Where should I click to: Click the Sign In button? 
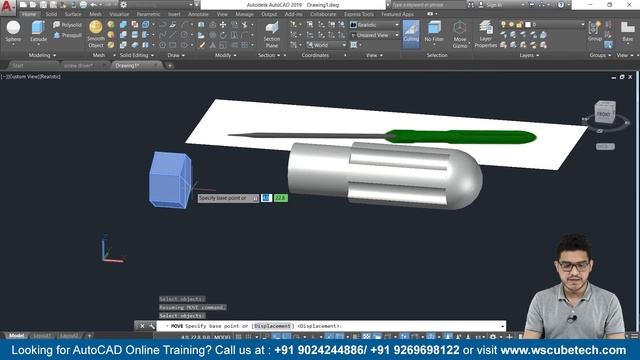[490, 5]
